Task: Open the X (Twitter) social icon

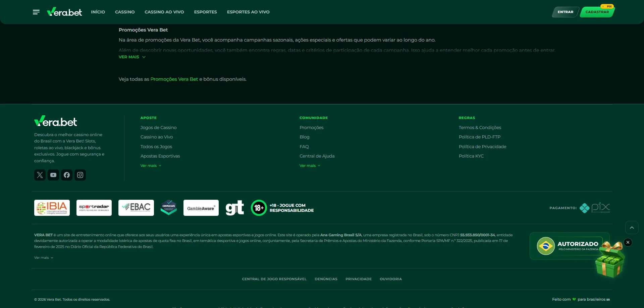Action: click(x=40, y=175)
